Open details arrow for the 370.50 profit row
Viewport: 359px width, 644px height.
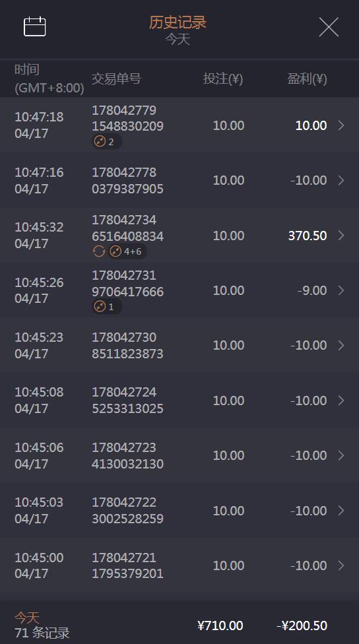[x=341, y=236]
